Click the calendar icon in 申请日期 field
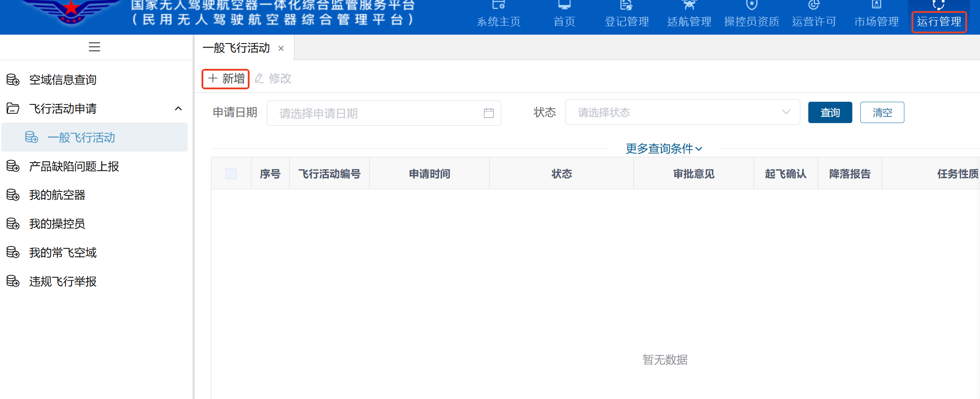 488,113
